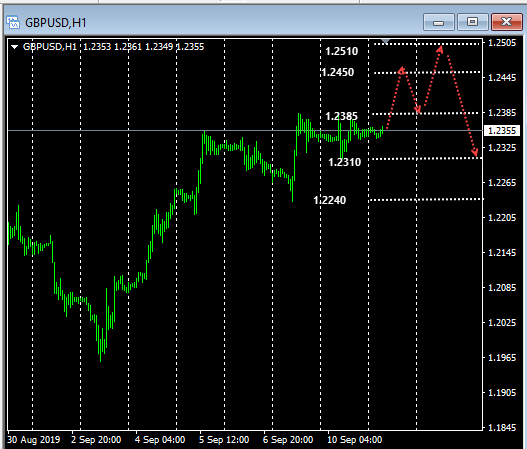The image size is (527, 449).
Task: Select the 1.2310 level label
Action: 344,162
